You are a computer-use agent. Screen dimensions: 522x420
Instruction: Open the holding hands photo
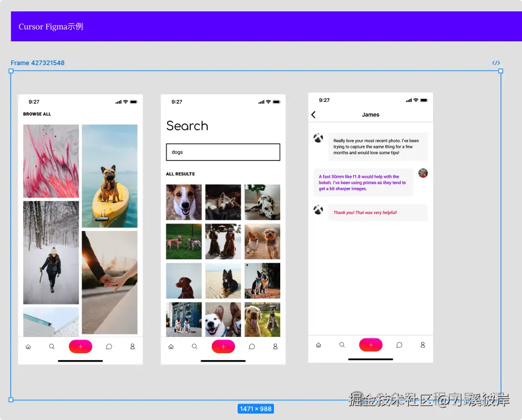109,282
